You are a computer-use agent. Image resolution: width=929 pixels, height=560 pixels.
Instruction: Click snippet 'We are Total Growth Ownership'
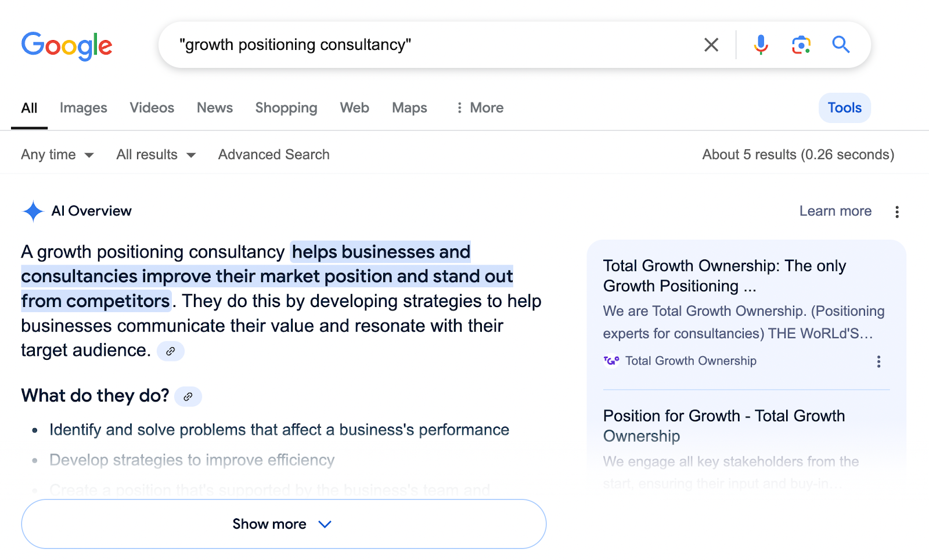click(744, 323)
